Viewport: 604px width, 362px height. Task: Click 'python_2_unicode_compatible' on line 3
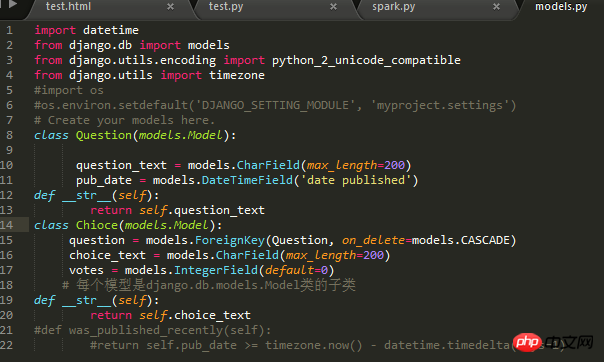click(366, 60)
